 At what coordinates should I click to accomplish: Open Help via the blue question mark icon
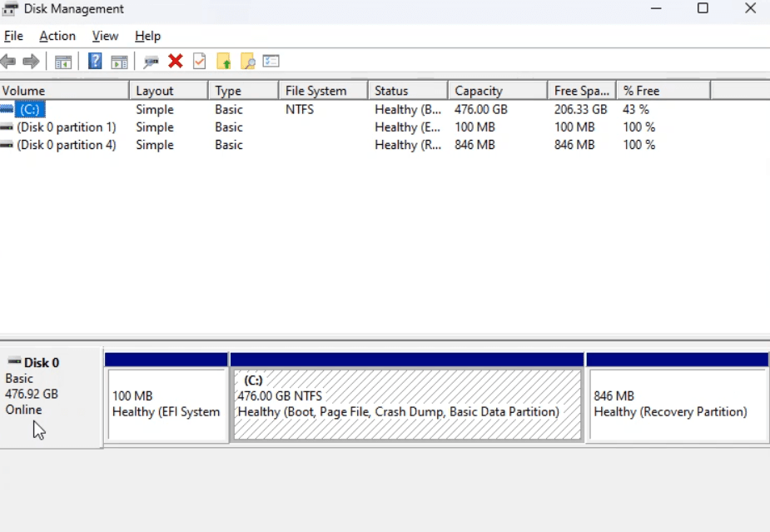(x=95, y=62)
